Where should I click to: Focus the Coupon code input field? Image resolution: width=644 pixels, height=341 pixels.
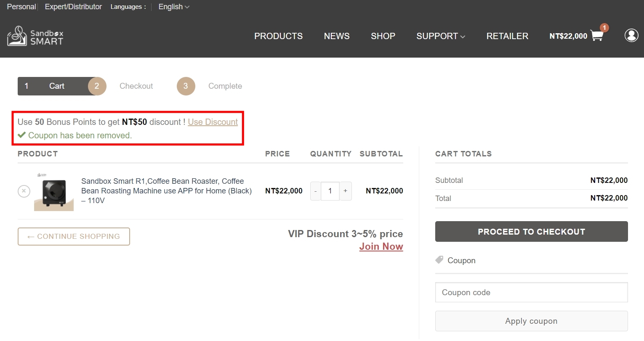(531, 292)
